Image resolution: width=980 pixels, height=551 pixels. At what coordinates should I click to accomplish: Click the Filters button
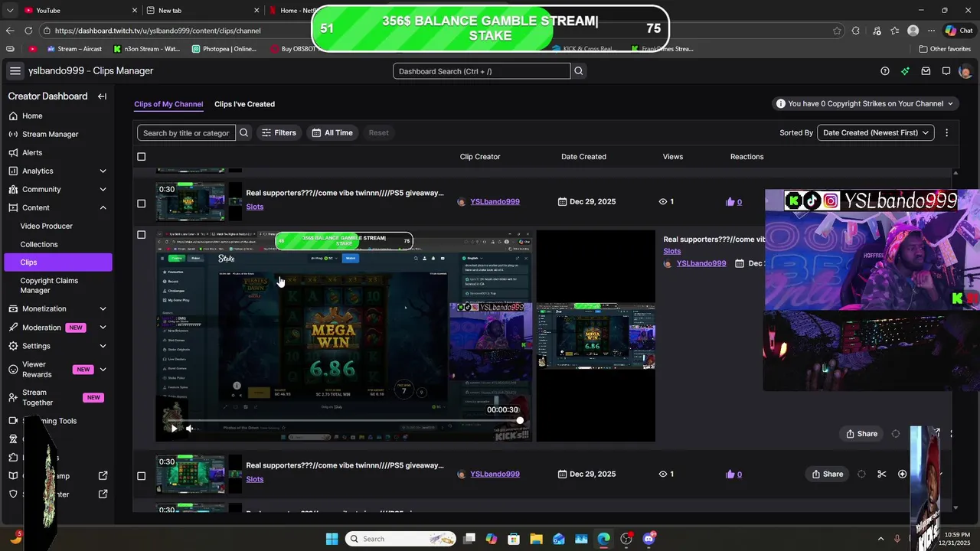click(279, 132)
